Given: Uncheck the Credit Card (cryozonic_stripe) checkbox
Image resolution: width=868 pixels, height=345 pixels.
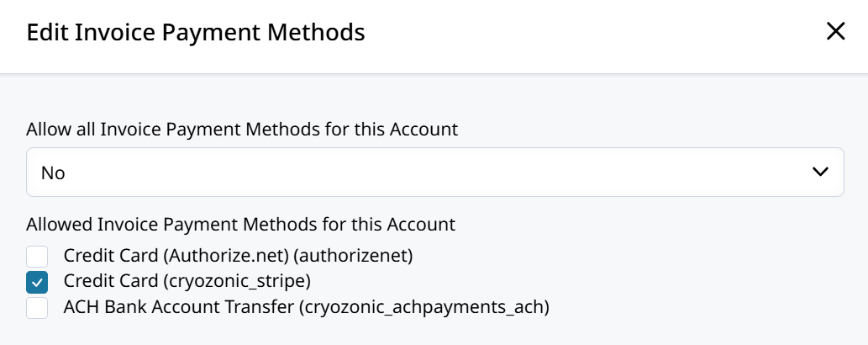Looking at the screenshot, I should tap(37, 281).
